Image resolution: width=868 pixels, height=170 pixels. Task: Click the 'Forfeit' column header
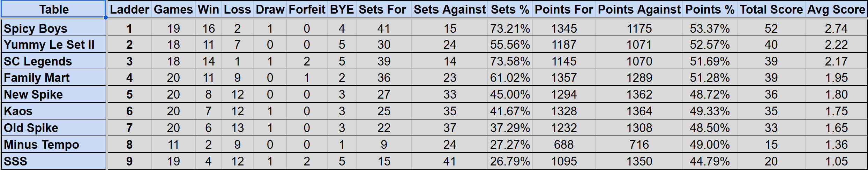(307, 9)
